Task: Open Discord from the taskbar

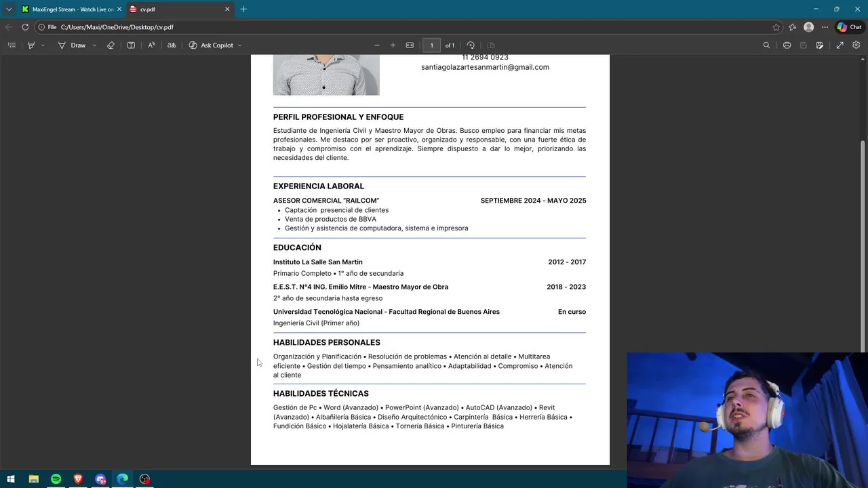Action: (x=100, y=479)
